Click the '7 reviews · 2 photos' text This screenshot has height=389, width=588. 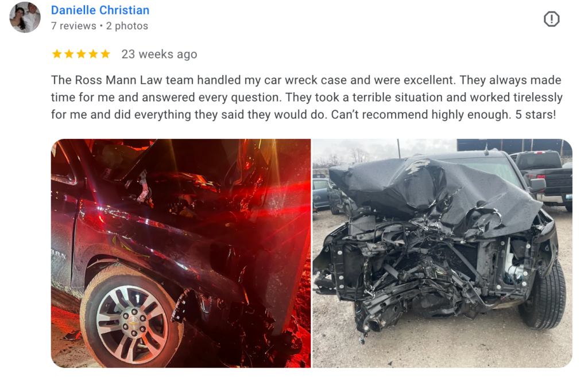[99, 26]
